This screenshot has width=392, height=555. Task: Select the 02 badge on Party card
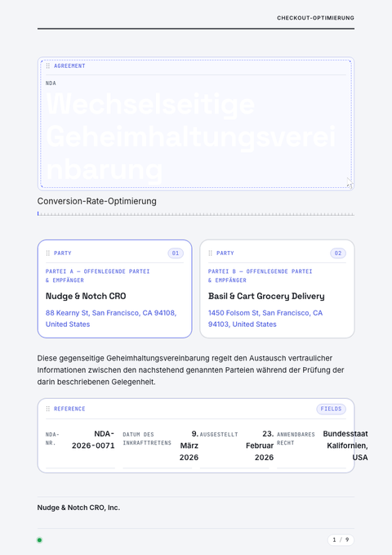pos(338,253)
